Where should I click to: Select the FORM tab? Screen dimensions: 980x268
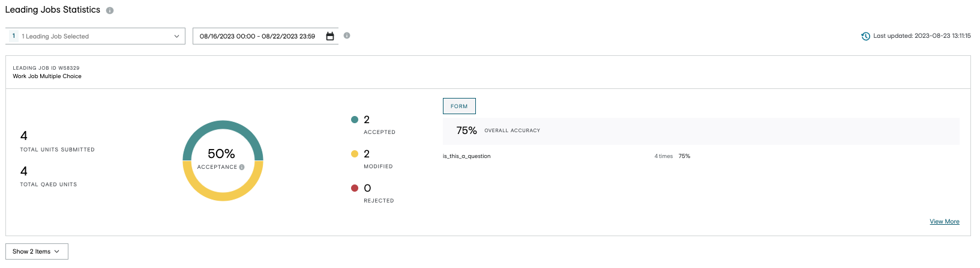tap(459, 106)
